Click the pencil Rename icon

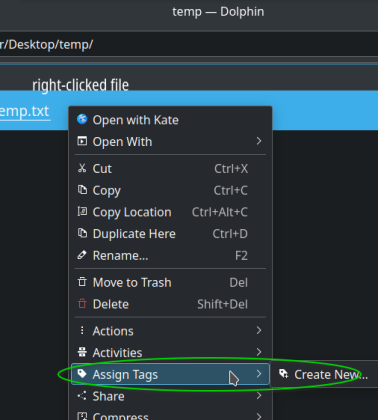pos(82,255)
